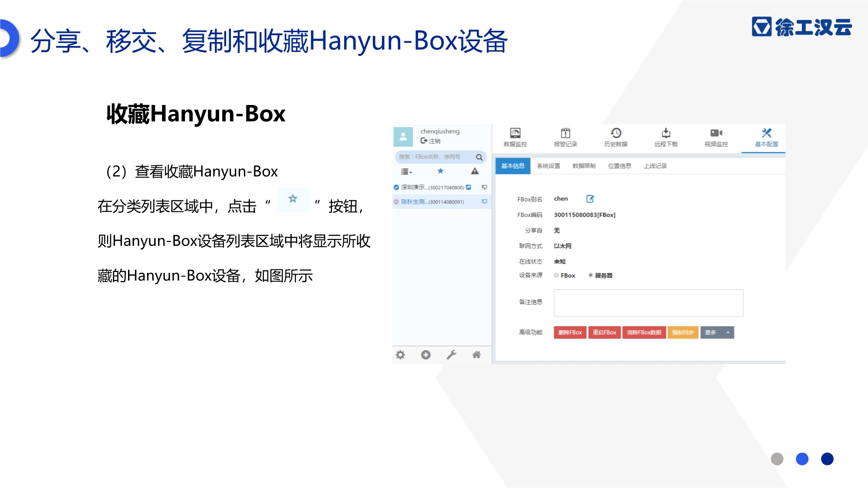Click the 备注信息 remarks text box

(648, 303)
